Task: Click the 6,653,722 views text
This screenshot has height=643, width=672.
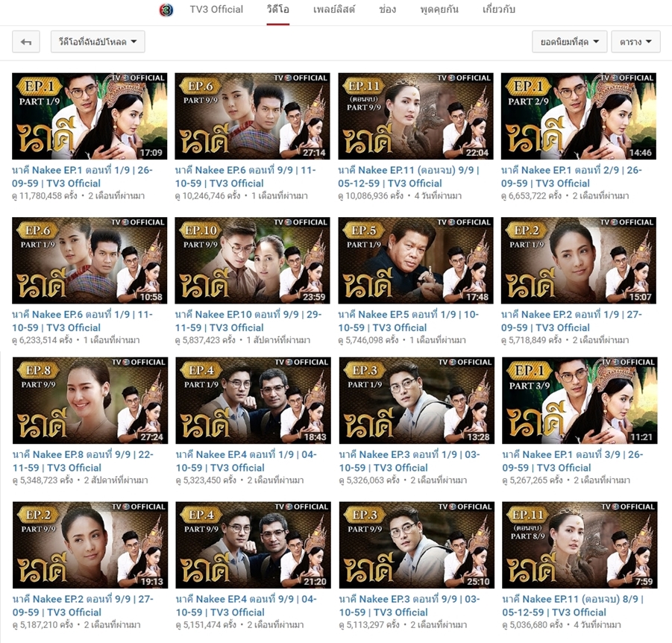Action: [531, 196]
